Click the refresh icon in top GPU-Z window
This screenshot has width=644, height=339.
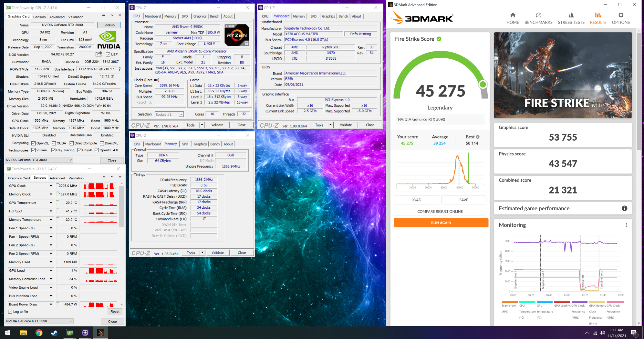[112, 15]
